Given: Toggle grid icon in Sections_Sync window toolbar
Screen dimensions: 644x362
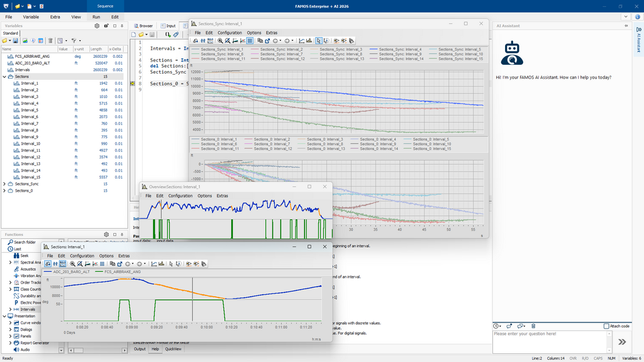Looking at the screenshot, I should [x=251, y=40].
